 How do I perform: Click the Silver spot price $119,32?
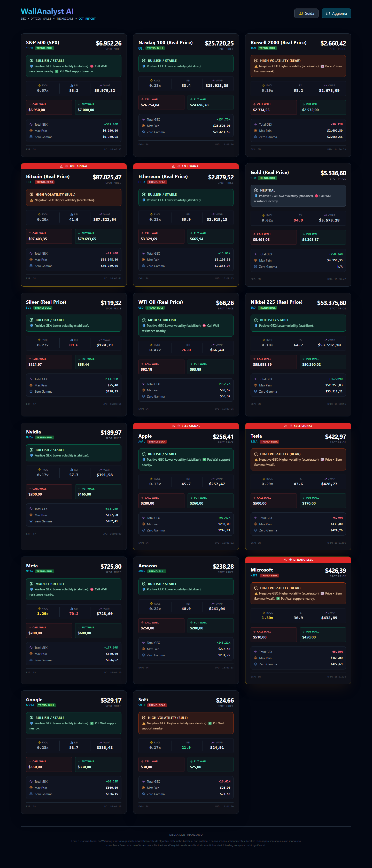coord(111,303)
